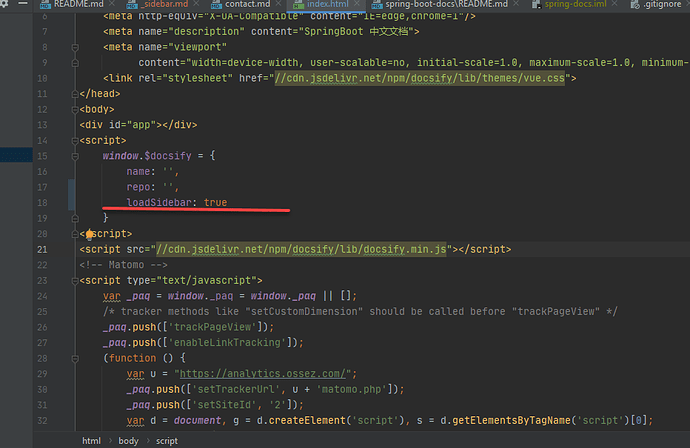Toggle fold end marker at line 19
This screenshot has width=690, height=448.
click(x=75, y=218)
